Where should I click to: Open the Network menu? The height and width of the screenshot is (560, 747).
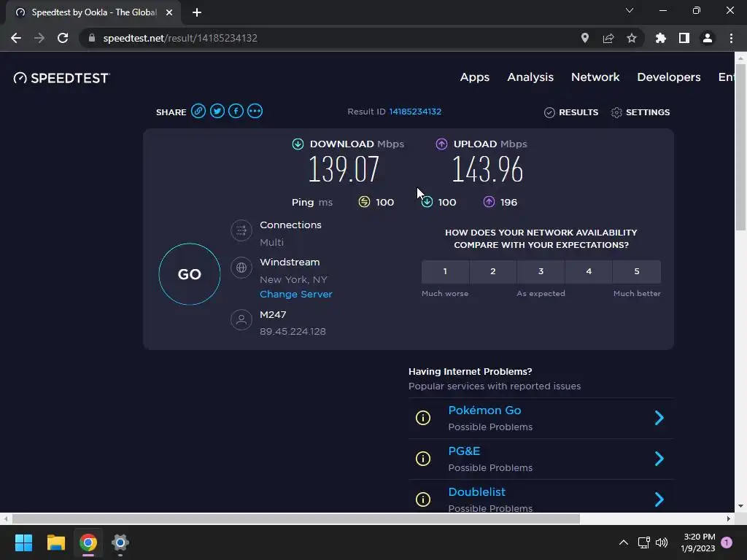click(x=595, y=77)
